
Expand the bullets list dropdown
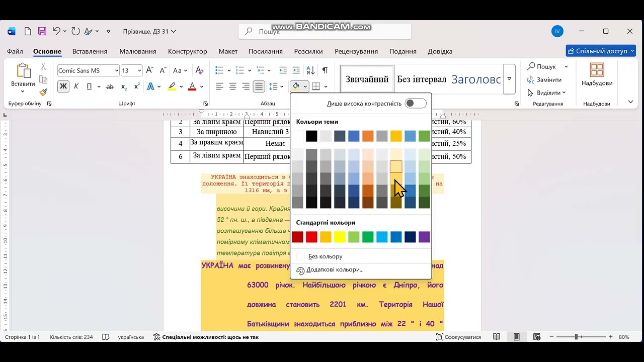(x=229, y=70)
